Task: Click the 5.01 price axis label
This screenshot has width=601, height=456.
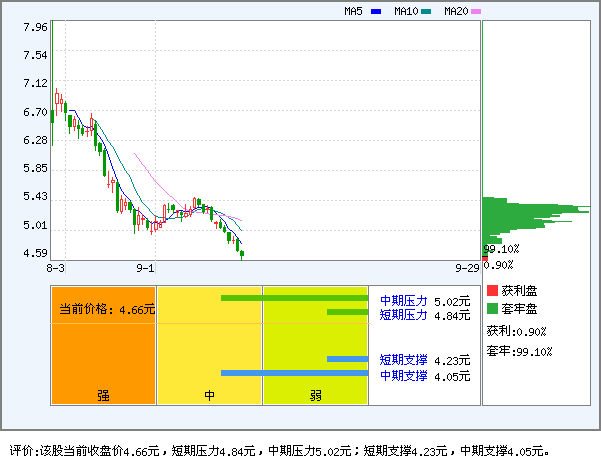Action: 35,225
